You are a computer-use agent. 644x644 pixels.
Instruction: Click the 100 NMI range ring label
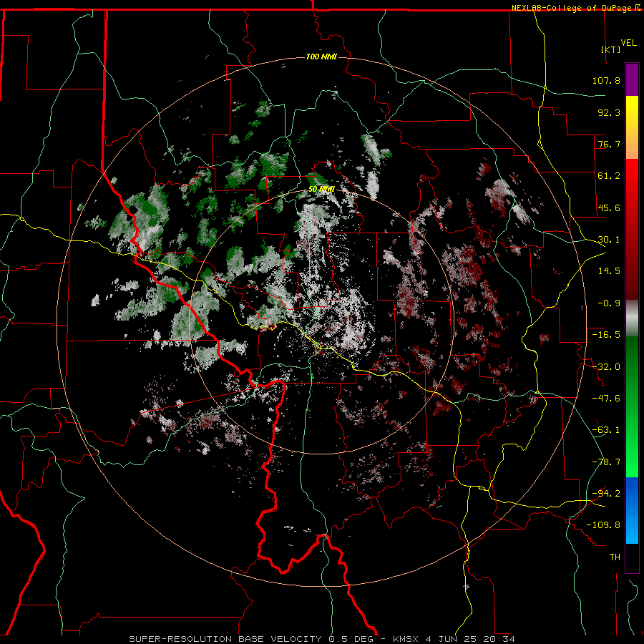tap(321, 57)
